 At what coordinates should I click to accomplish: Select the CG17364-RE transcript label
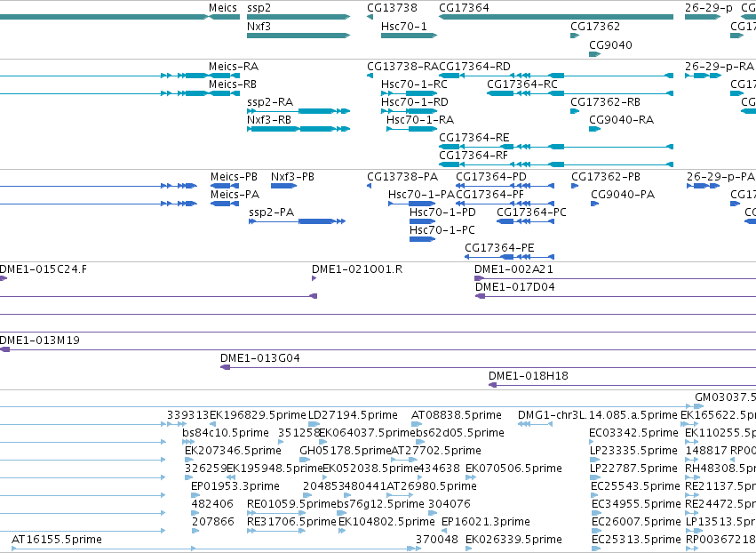point(474,138)
